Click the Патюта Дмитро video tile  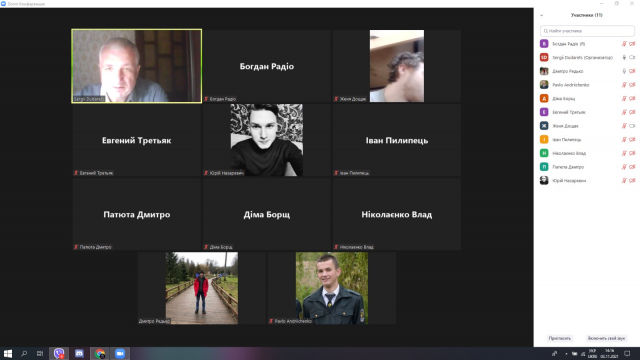point(137,214)
